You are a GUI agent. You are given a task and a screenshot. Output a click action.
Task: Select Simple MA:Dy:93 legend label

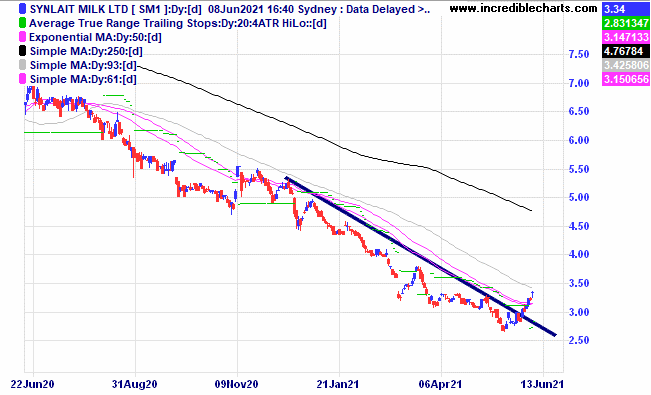click(83, 65)
